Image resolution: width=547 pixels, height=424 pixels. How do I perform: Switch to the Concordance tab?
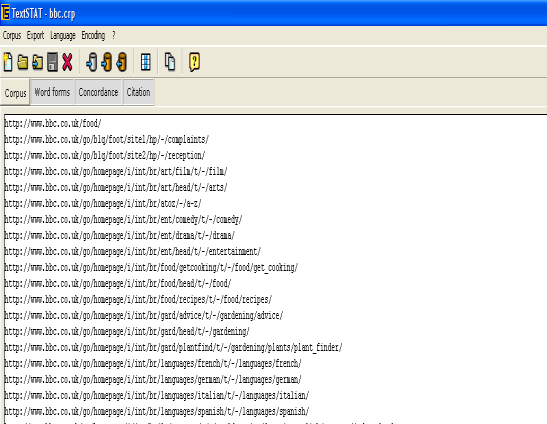[x=98, y=92]
